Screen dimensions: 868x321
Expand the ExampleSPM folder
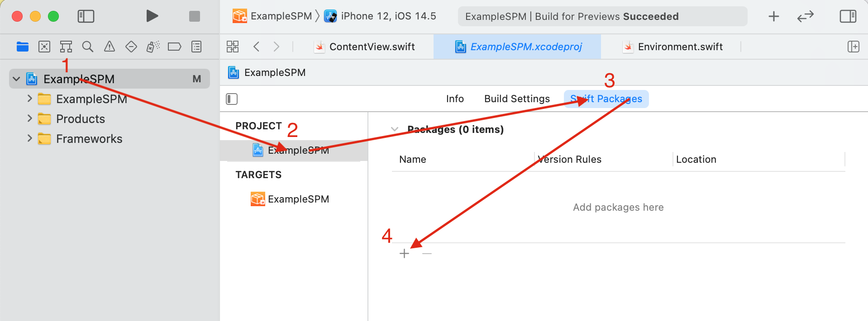(x=29, y=99)
